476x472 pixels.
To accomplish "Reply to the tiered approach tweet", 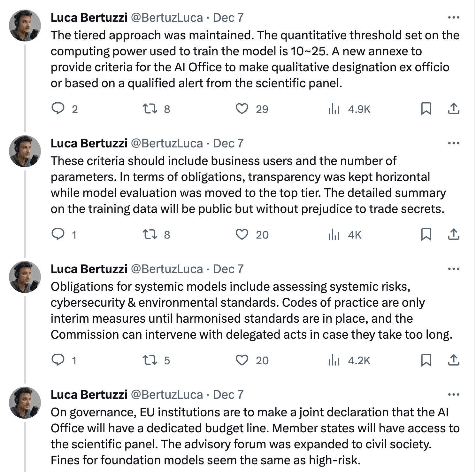I will coord(58,109).
